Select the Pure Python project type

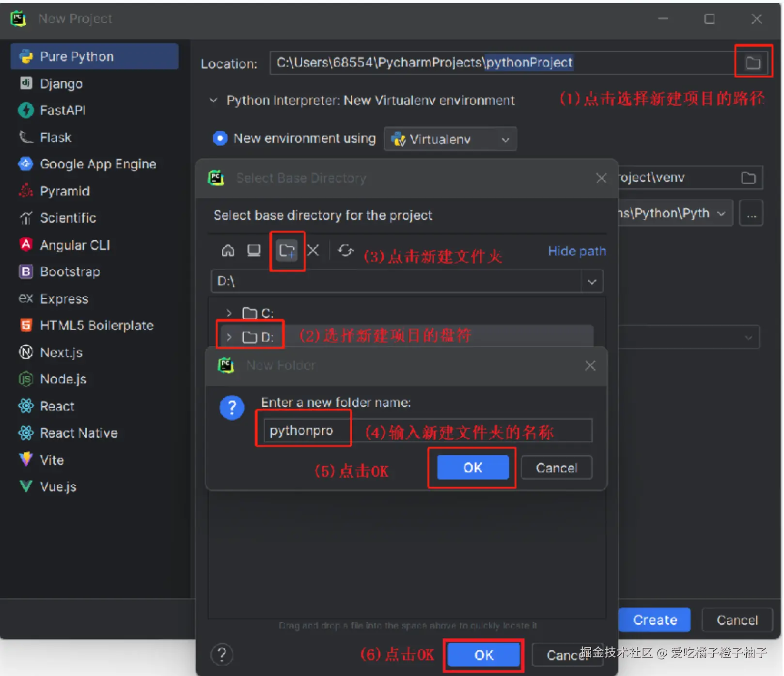pos(94,57)
